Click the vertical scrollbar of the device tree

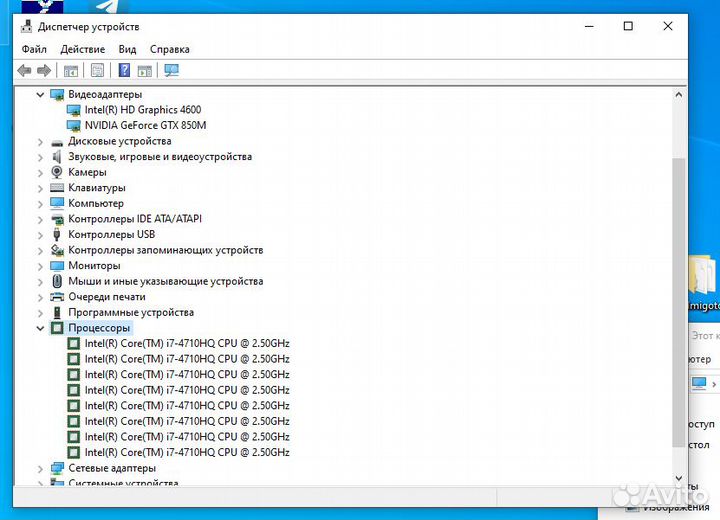(x=679, y=300)
